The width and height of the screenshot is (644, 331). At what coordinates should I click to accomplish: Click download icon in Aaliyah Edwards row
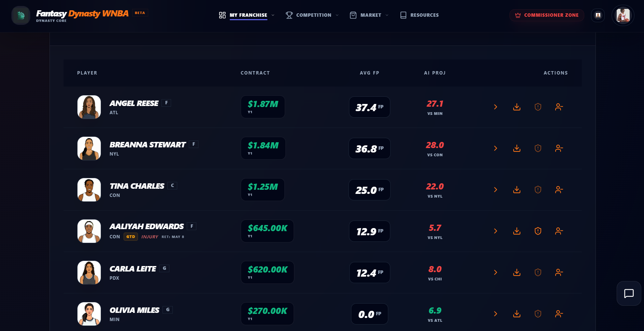point(517,231)
